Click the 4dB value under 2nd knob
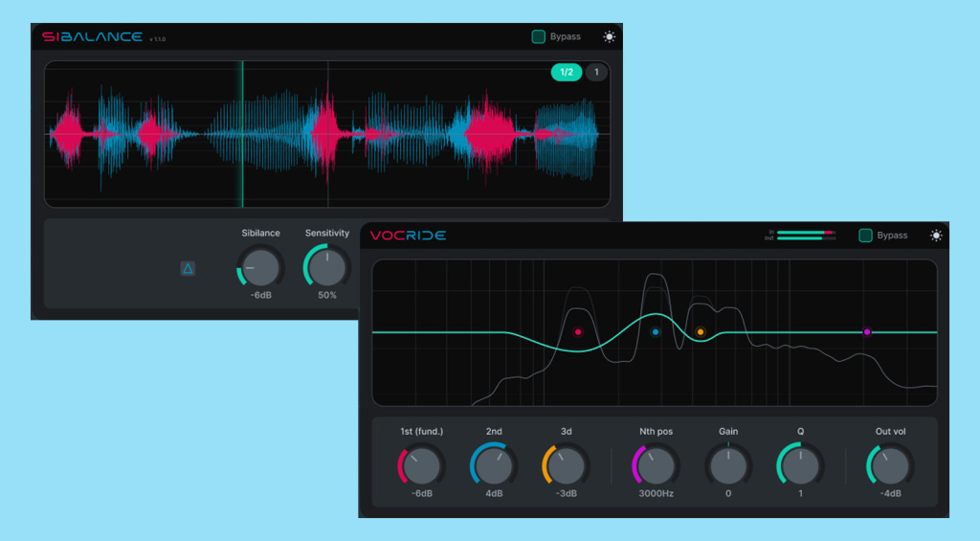The height and width of the screenshot is (541, 980). (494, 493)
